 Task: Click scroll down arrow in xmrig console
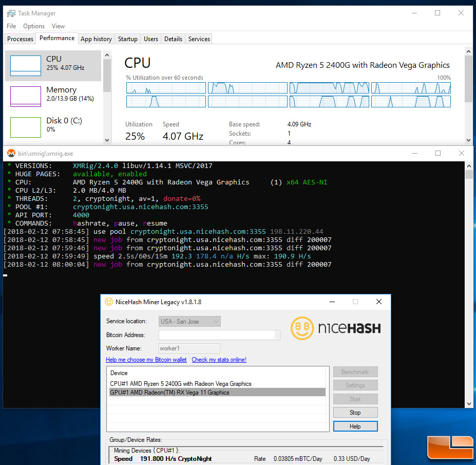click(x=469, y=404)
